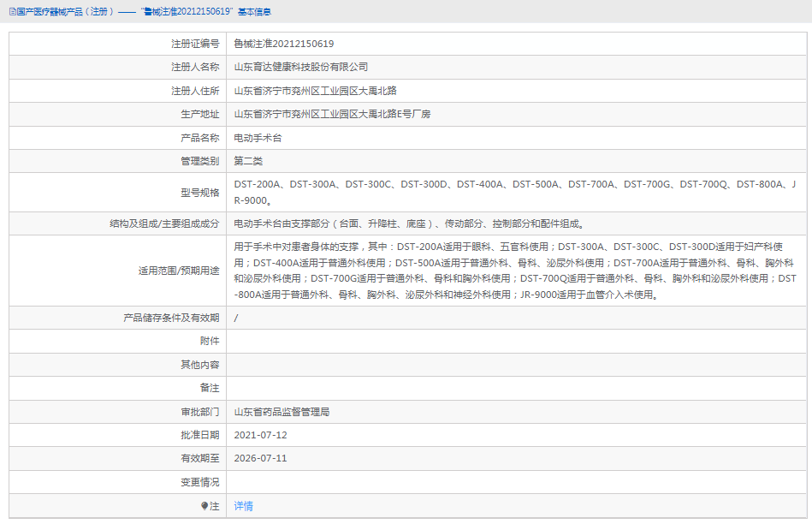Click the model list starting with DST-200A

(515, 193)
